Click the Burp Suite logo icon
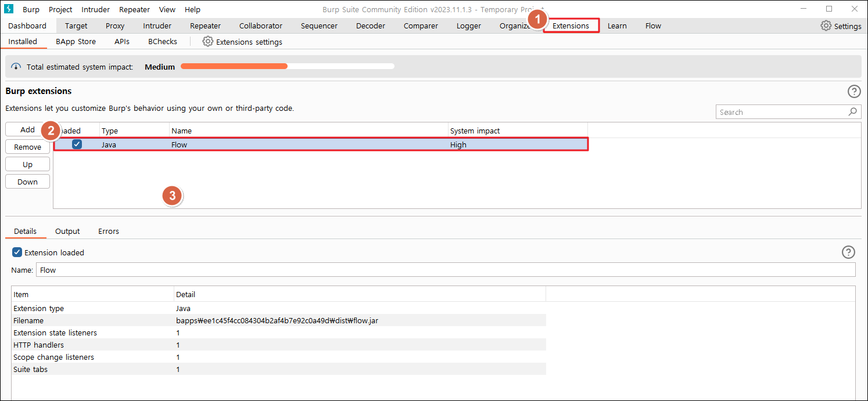The height and width of the screenshot is (401, 868). coord(9,9)
